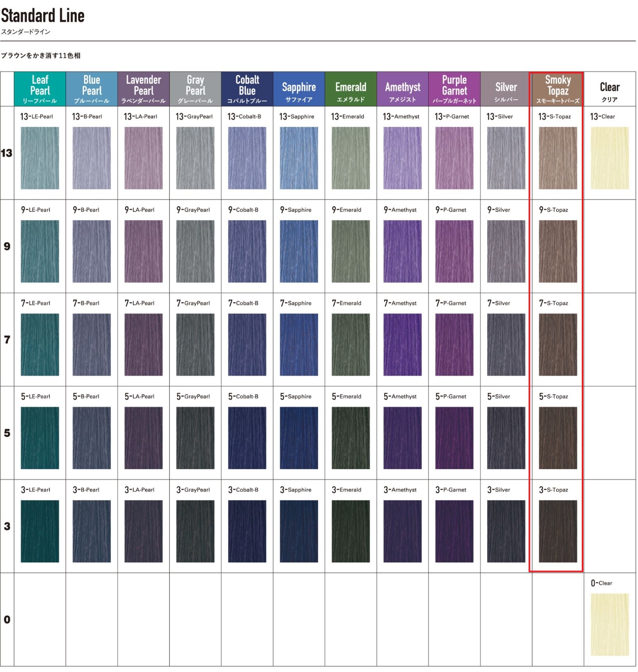Click the Cobalt Blue column header

[x=247, y=89]
